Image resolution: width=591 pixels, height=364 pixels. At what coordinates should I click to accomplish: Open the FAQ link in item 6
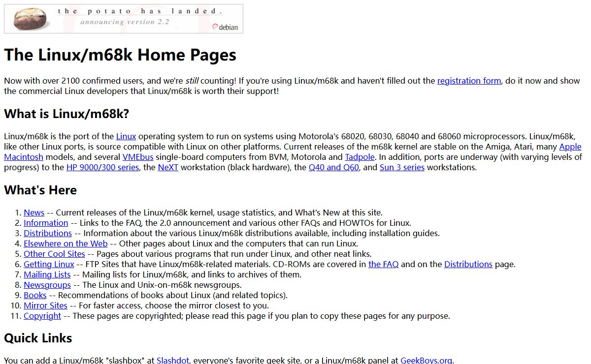[x=383, y=264]
